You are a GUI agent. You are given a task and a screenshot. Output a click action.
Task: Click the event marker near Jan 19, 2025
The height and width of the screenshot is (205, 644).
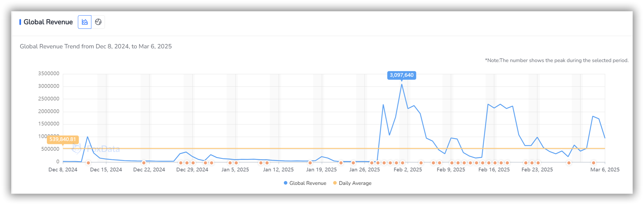pos(310,163)
